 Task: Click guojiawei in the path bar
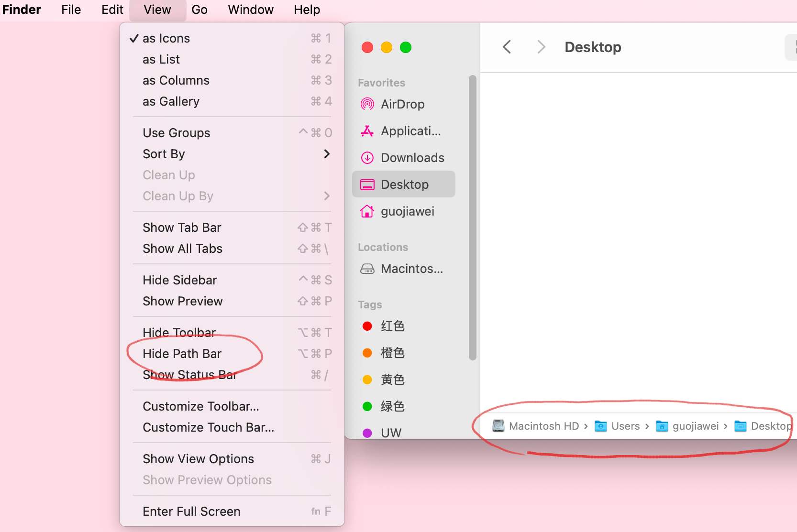point(695,426)
